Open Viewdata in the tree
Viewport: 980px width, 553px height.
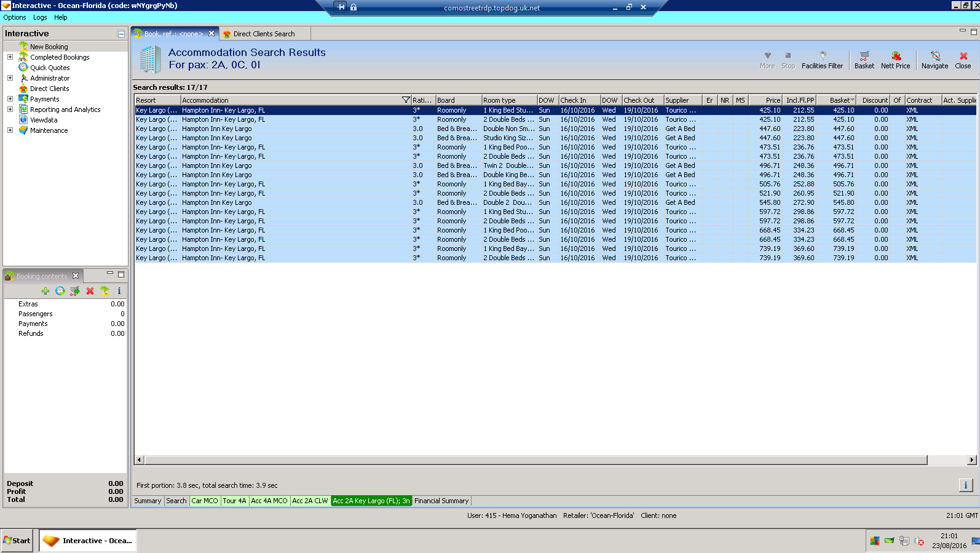pyautogui.click(x=44, y=120)
